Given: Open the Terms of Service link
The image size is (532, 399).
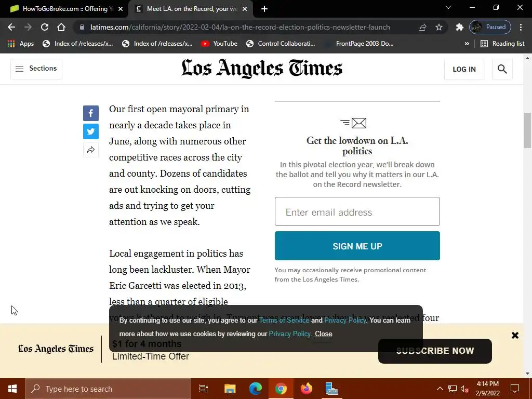Looking at the screenshot, I should tap(284, 320).
